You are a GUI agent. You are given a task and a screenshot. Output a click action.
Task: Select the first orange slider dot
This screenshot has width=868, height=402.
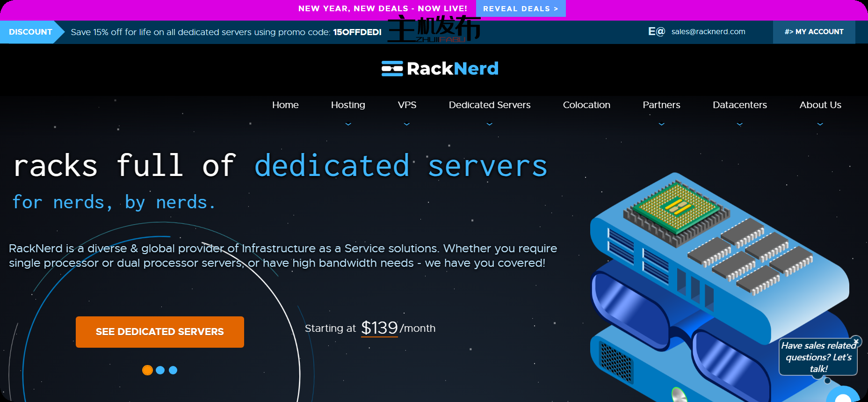click(x=147, y=370)
